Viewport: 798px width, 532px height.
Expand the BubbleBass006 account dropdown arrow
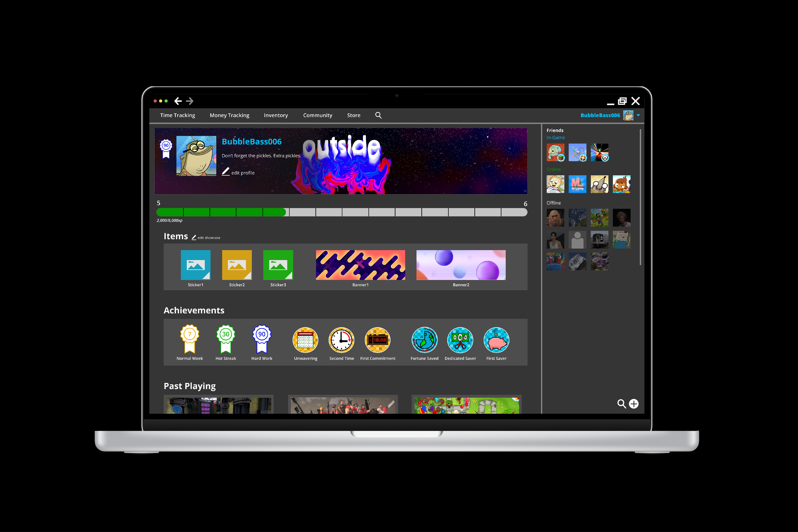(638, 115)
